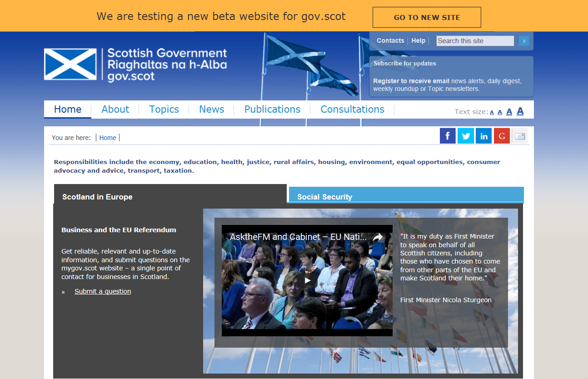Share page on LinkedIn icon
This screenshot has height=379, width=588.
(484, 136)
